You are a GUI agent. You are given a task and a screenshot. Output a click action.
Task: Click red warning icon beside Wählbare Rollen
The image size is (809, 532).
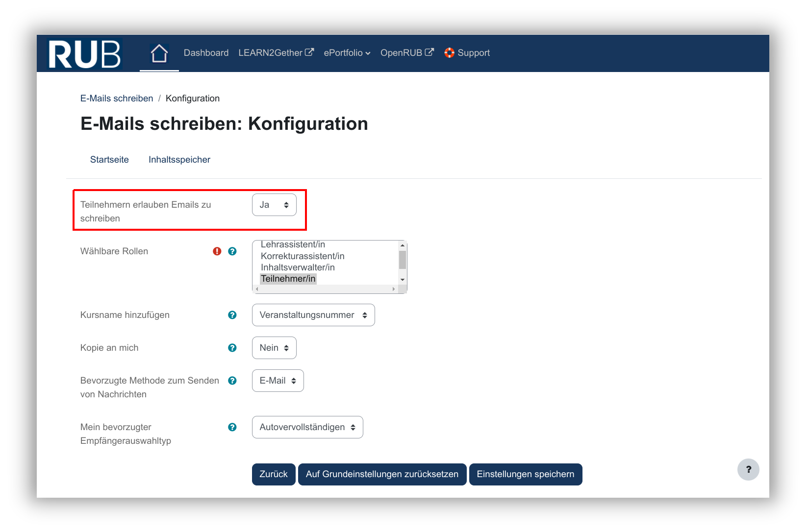tap(217, 251)
